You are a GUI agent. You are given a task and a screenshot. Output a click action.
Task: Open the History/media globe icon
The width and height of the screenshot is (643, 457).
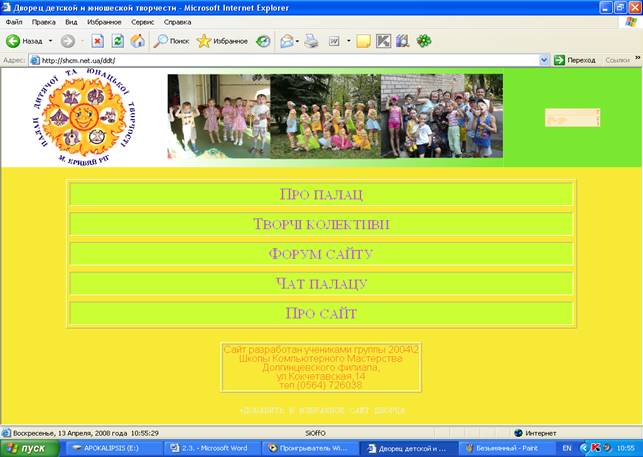[x=263, y=41]
